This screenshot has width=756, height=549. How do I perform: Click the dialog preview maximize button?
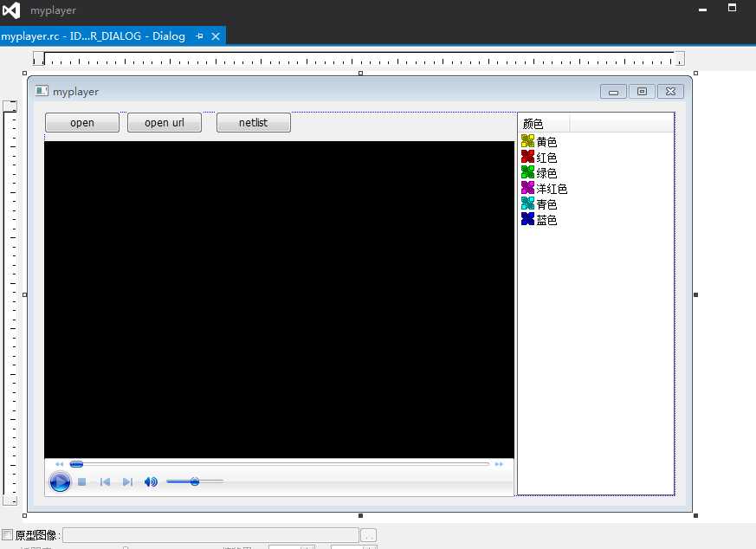(x=642, y=91)
